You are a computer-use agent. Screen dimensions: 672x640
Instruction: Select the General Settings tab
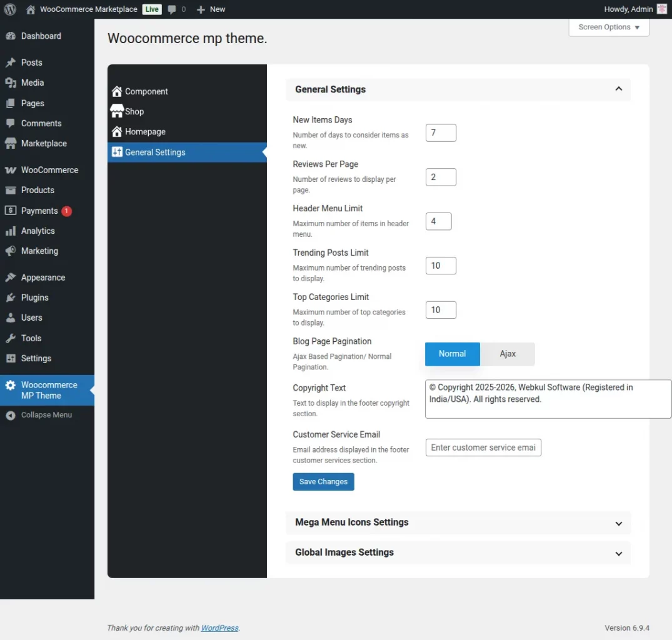[187, 152]
